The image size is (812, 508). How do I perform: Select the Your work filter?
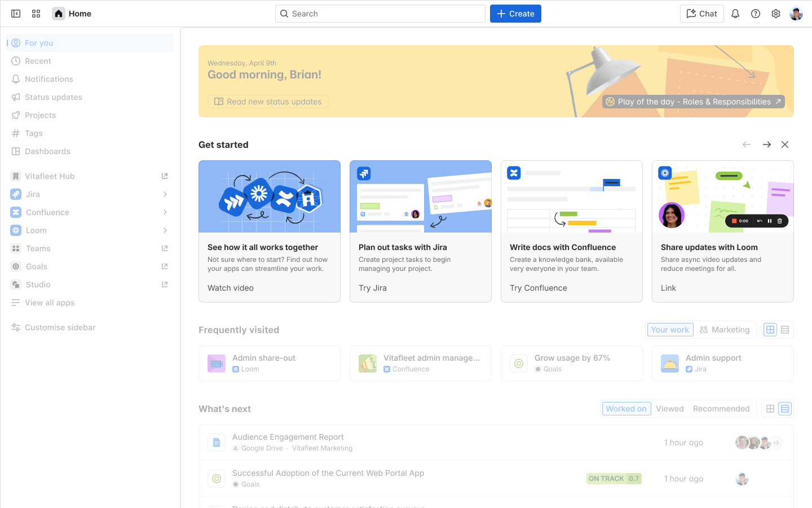[x=670, y=330]
